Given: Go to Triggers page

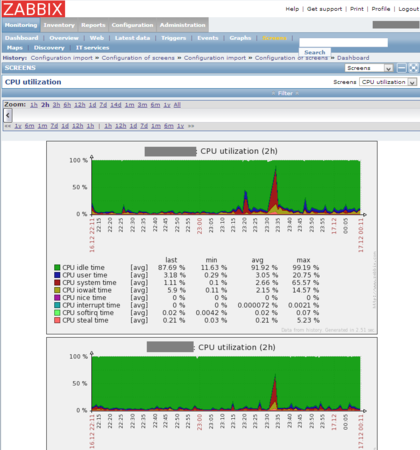Looking at the screenshot, I should [x=173, y=38].
